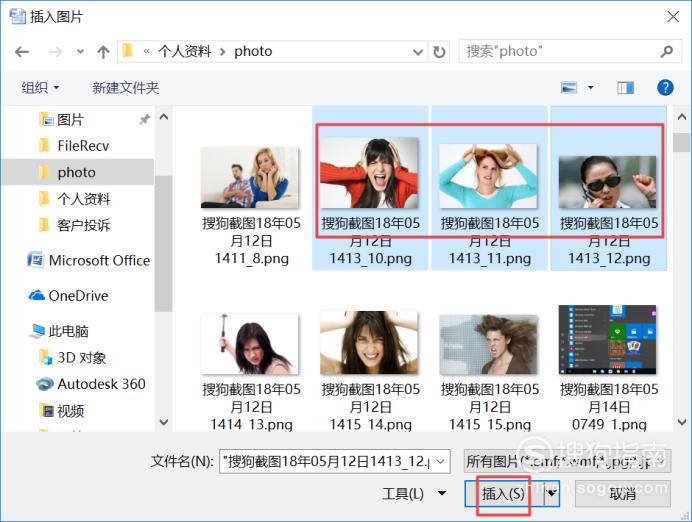Refresh the photo folder
Image resolution: width=692 pixels, height=522 pixels.
click(x=439, y=52)
